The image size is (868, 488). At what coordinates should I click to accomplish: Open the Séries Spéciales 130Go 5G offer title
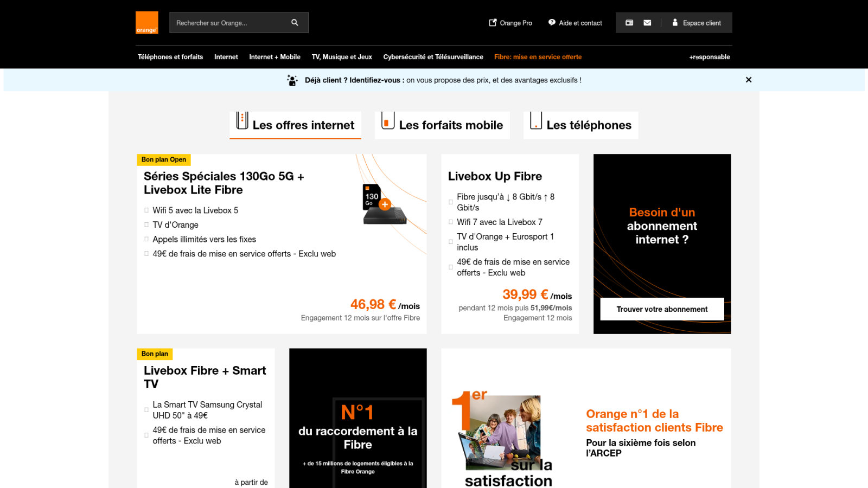(x=224, y=183)
